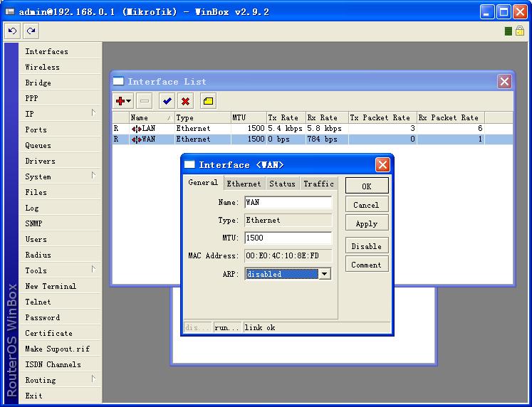This screenshot has width=532, height=407.
Task: Expand the System submenu
Action: (x=61, y=176)
